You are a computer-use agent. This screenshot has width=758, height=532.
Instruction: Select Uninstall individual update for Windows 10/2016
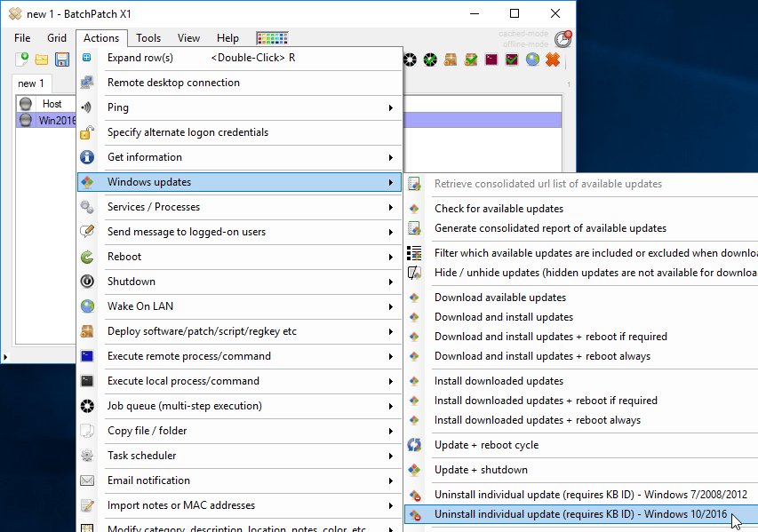click(581, 514)
